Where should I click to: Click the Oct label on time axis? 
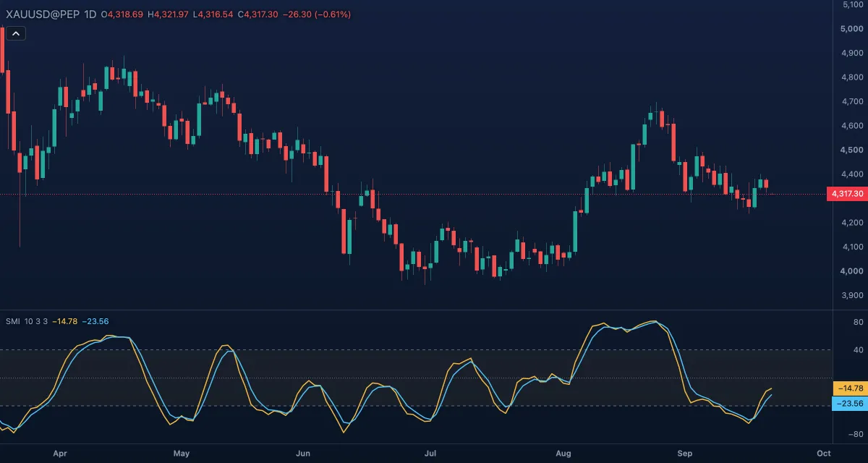822,454
